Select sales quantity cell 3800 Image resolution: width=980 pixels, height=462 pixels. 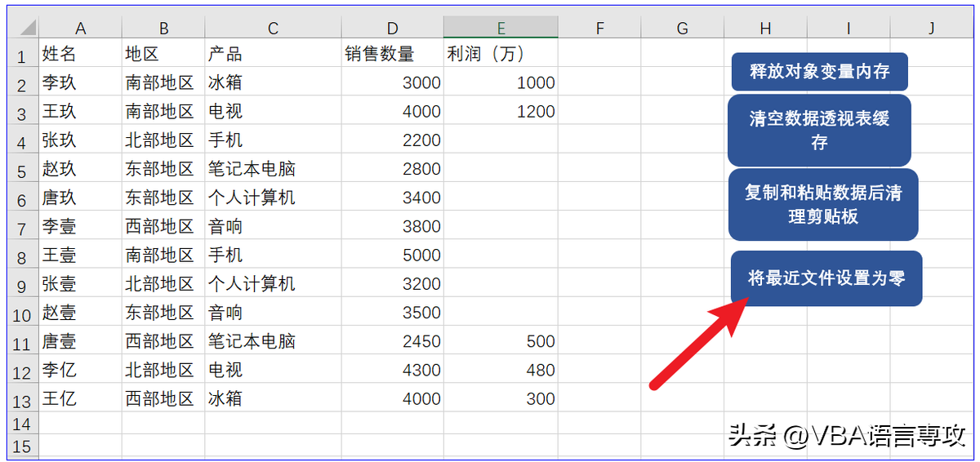pos(393,226)
